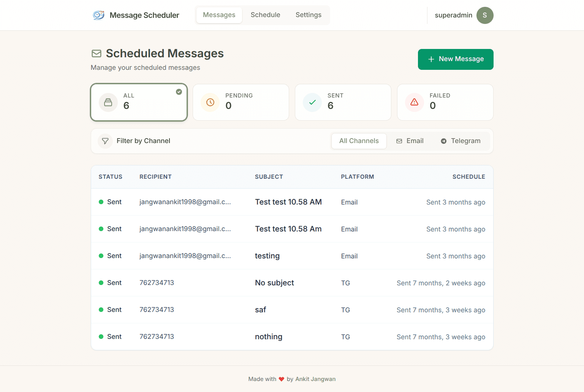Select the Pending status card

[241, 102]
